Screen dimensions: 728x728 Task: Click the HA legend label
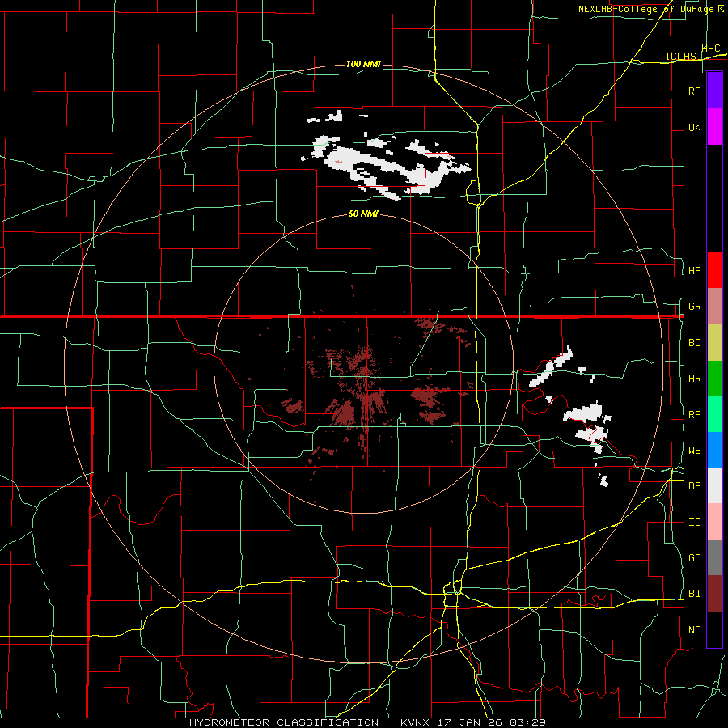694,271
